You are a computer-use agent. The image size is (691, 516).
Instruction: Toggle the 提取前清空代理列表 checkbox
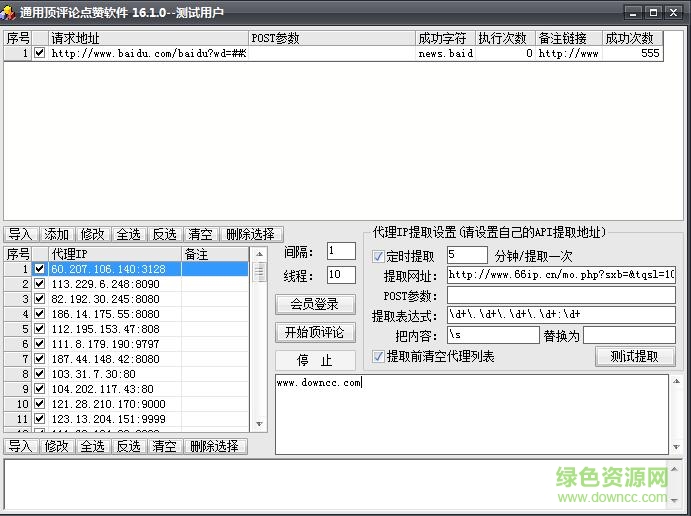point(378,357)
